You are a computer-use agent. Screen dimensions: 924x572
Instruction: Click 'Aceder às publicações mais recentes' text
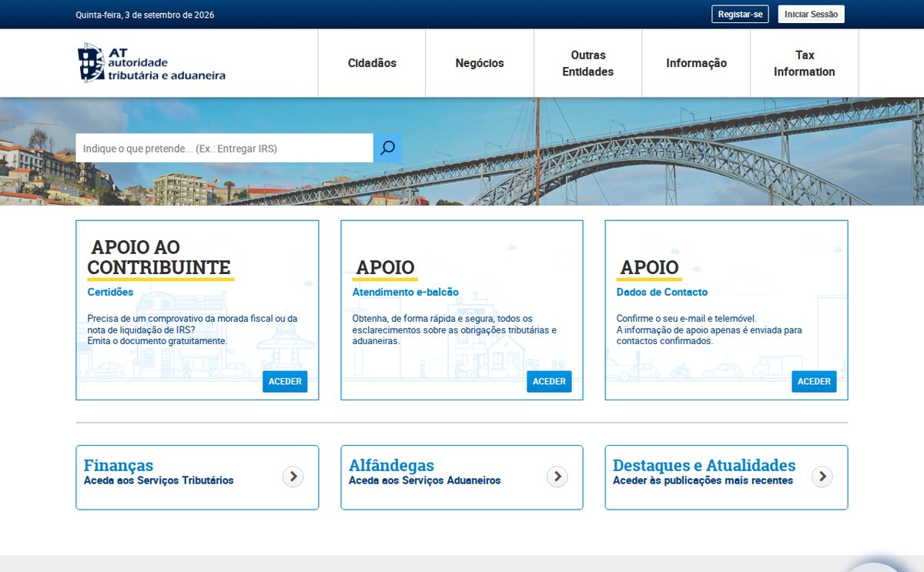point(703,480)
